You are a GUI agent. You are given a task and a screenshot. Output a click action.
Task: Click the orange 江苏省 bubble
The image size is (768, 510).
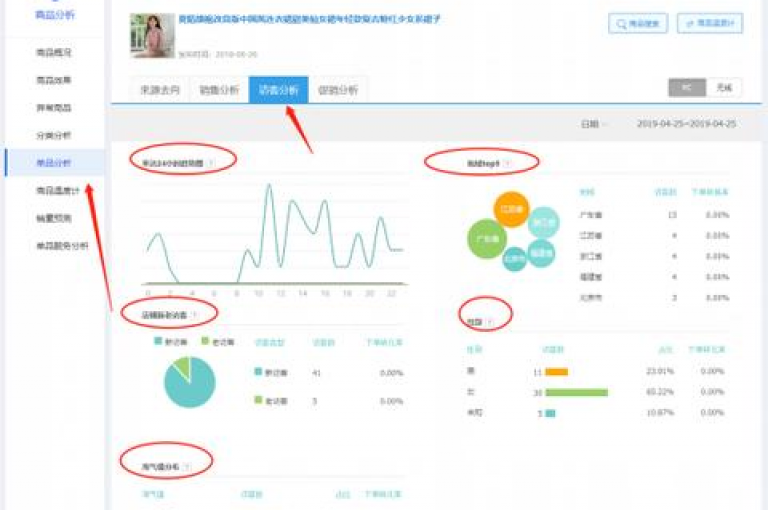[x=511, y=209]
